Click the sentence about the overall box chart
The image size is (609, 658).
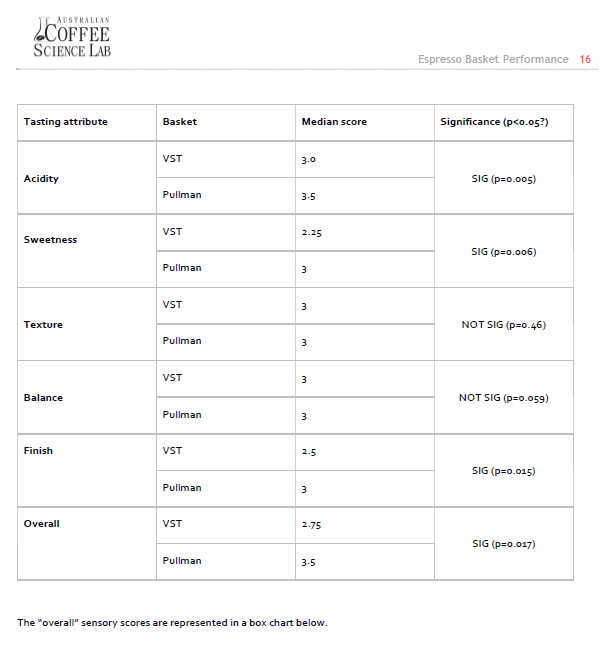172,623
